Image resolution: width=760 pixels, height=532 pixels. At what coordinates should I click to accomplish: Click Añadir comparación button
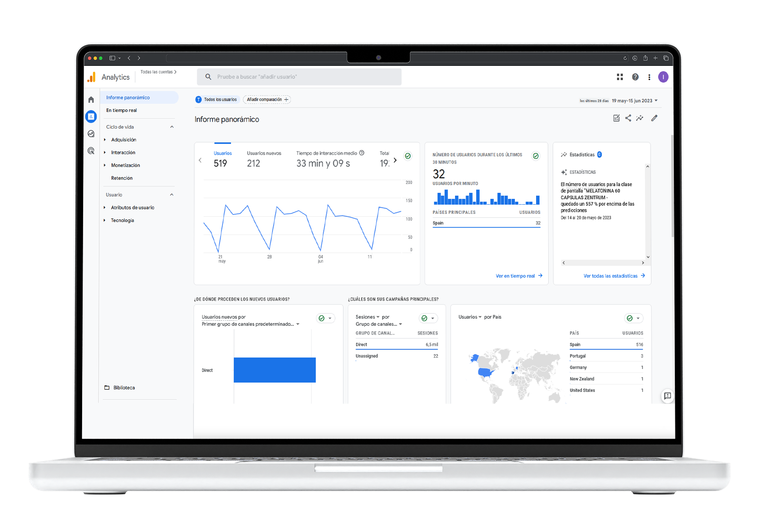[x=267, y=100]
